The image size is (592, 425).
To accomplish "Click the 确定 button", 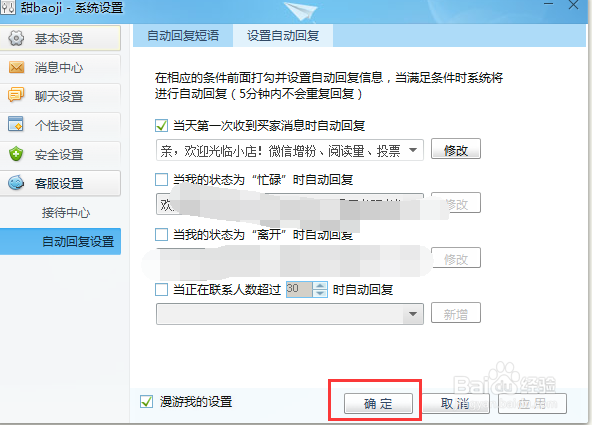I will pyautogui.click(x=378, y=403).
